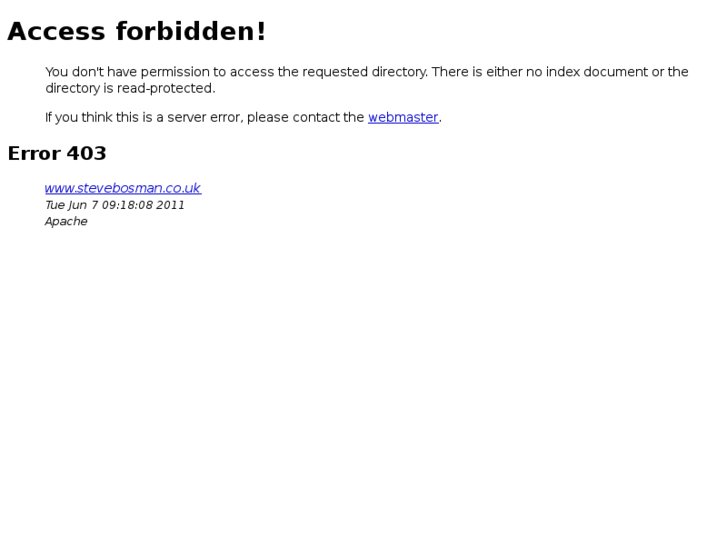Click the word 'read-protected' in the paragraph
This screenshot has width=727, height=545.
[x=165, y=88]
